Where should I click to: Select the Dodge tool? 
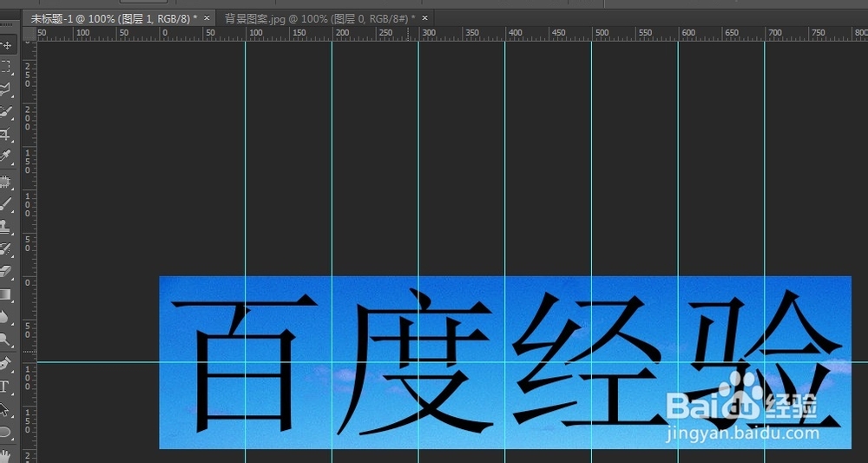click(x=5, y=339)
